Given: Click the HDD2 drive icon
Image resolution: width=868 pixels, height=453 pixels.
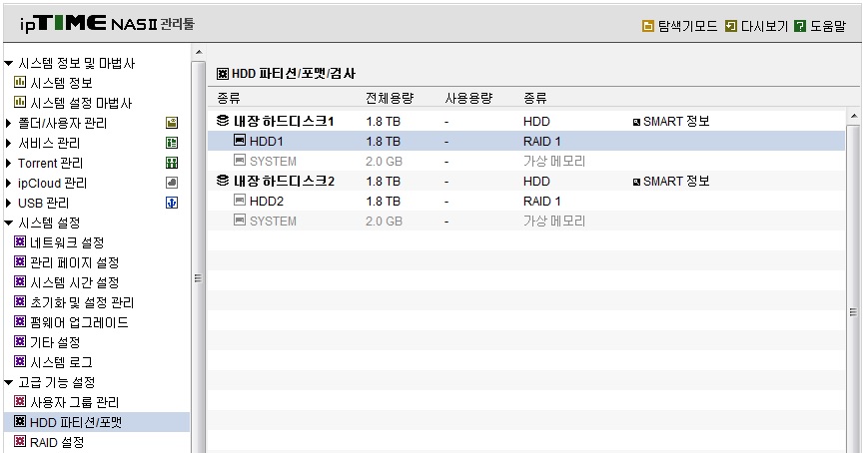Looking at the screenshot, I should pos(240,200).
